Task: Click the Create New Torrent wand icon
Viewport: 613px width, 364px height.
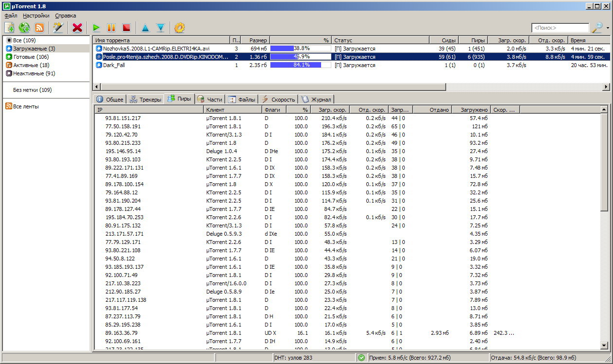Action: click(58, 28)
